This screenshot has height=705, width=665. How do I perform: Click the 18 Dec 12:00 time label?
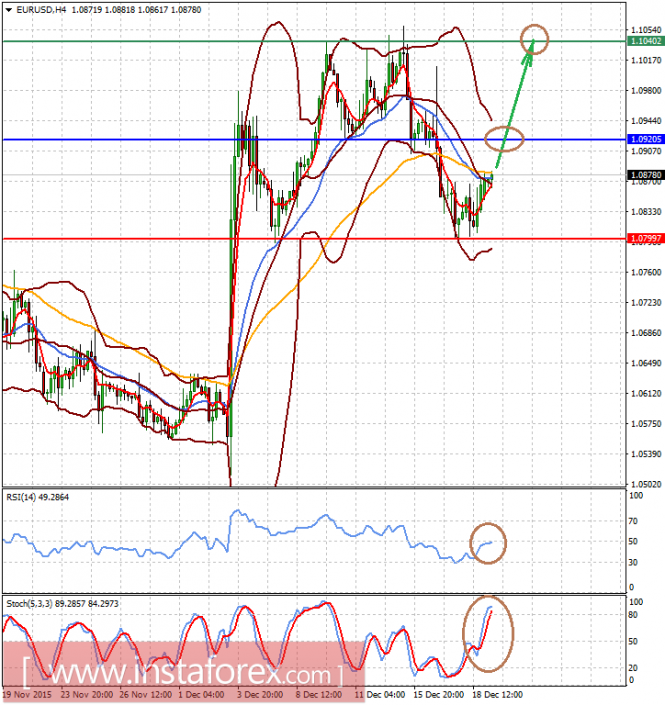pyautogui.click(x=498, y=695)
